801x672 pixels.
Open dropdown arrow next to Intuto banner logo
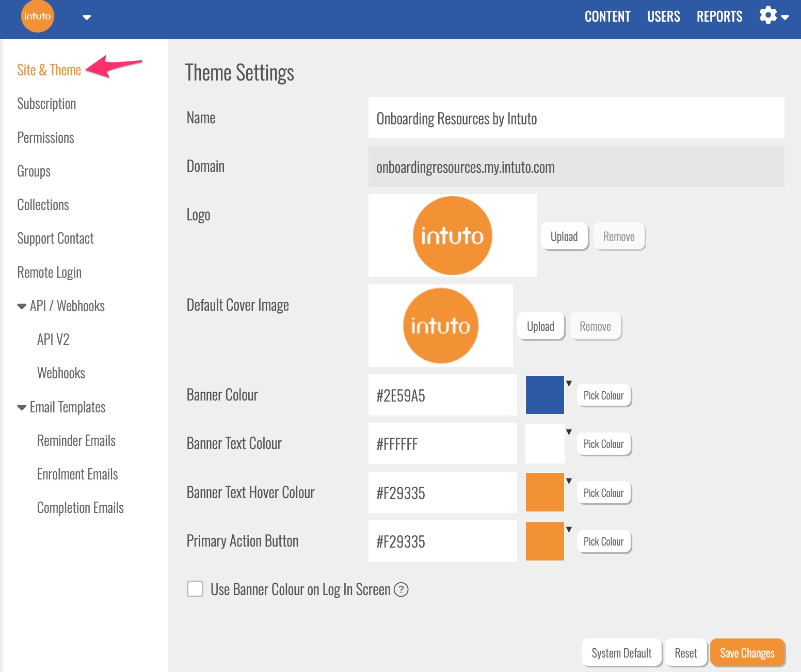[87, 18]
